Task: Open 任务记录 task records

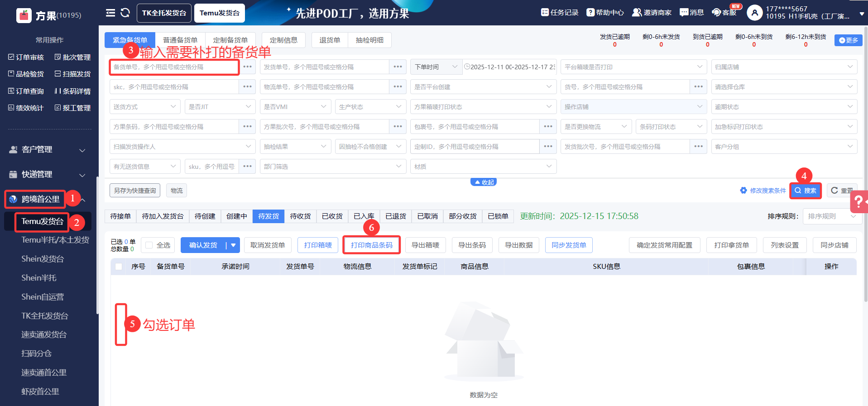Action: click(x=560, y=12)
